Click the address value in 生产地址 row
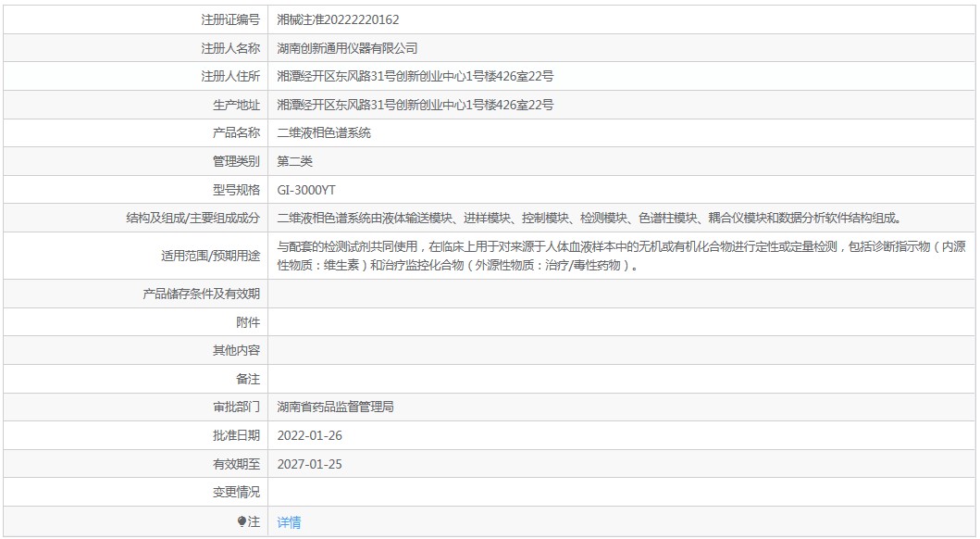The image size is (980, 539). point(415,105)
